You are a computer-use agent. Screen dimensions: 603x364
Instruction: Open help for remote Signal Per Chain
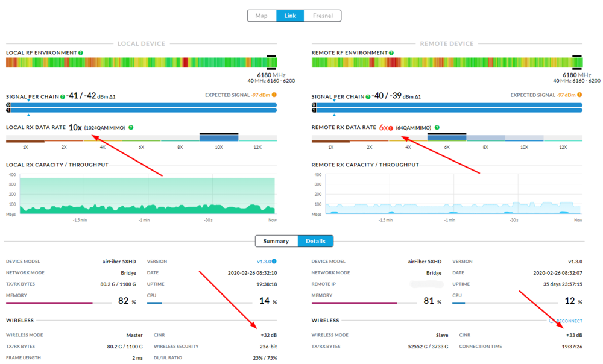[x=368, y=97]
